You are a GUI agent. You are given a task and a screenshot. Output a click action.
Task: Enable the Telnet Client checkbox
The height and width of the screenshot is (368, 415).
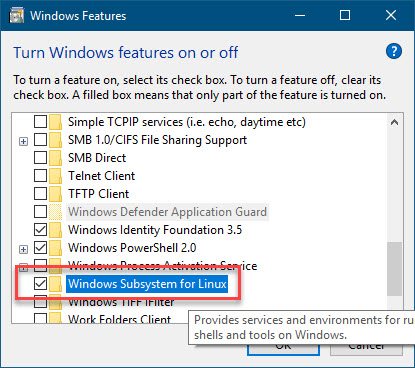[40, 176]
